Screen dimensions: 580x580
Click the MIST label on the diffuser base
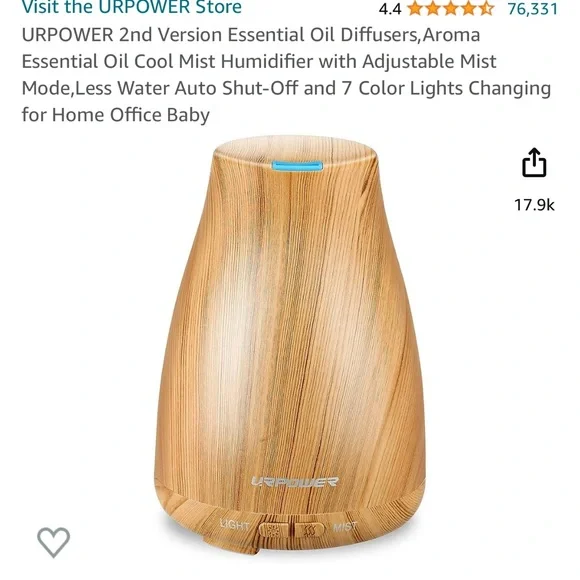click(345, 527)
